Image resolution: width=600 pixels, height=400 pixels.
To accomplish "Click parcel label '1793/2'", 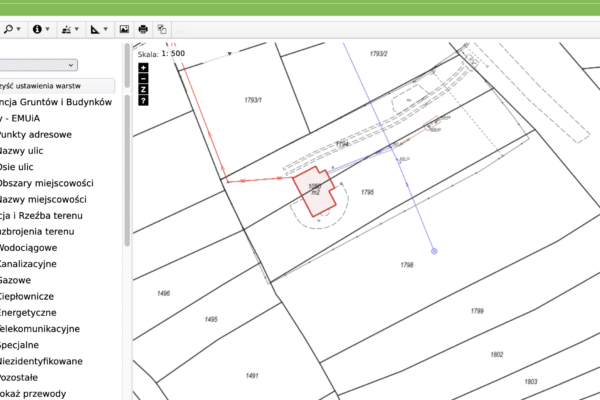I will [x=378, y=54].
